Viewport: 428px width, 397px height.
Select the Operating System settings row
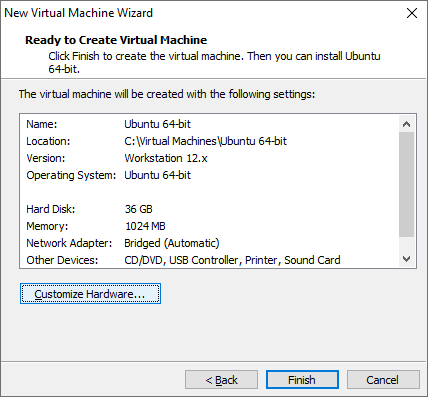(x=209, y=175)
